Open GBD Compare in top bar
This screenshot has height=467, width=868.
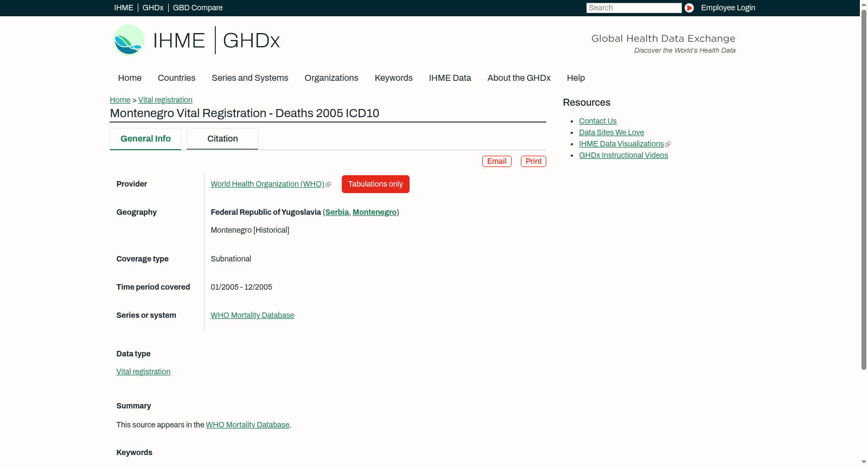(198, 8)
